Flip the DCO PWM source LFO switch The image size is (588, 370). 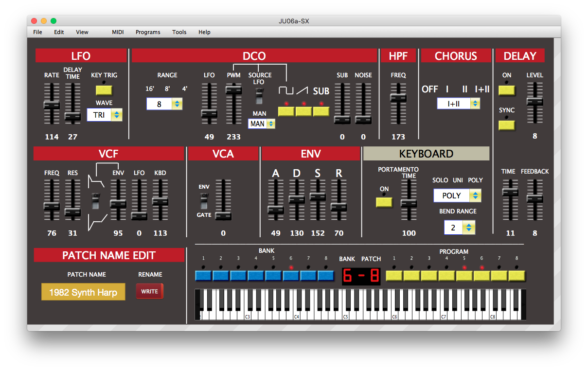pyautogui.click(x=260, y=96)
